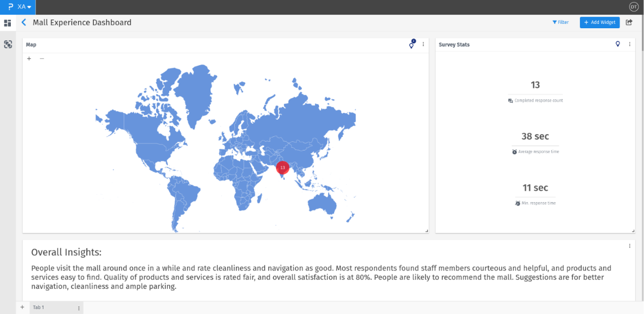
Task: Add a new tab with the plus
Action: [22, 307]
